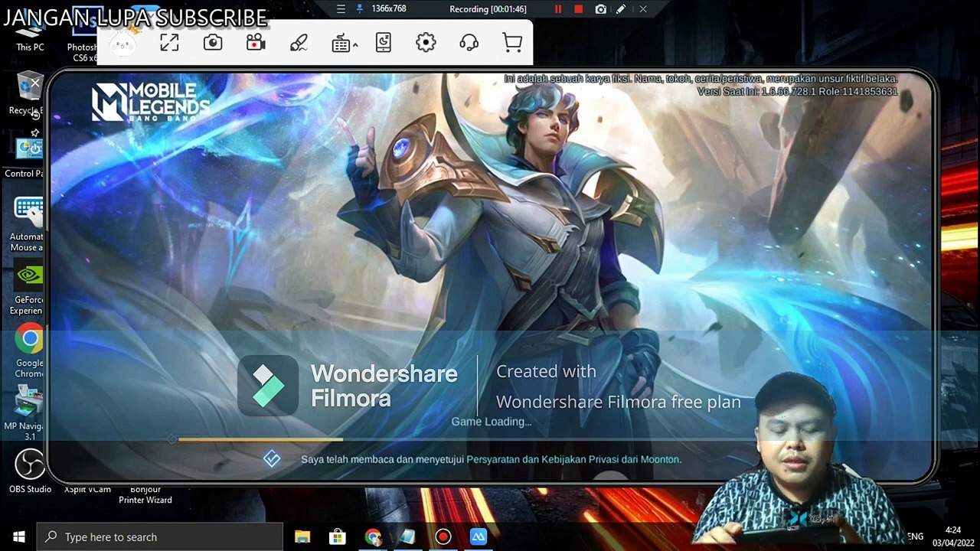
Task: Open the blue mirror app taskbar icon
Action: point(478,536)
